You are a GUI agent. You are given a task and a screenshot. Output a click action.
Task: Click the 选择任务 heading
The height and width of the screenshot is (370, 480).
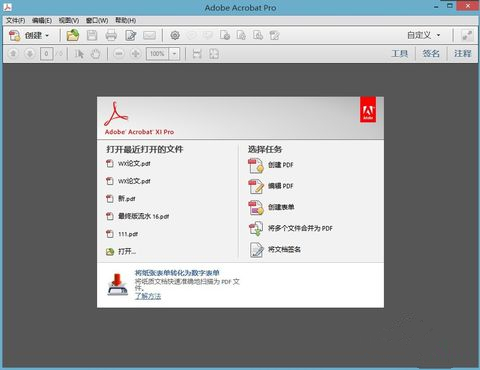(265, 149)
